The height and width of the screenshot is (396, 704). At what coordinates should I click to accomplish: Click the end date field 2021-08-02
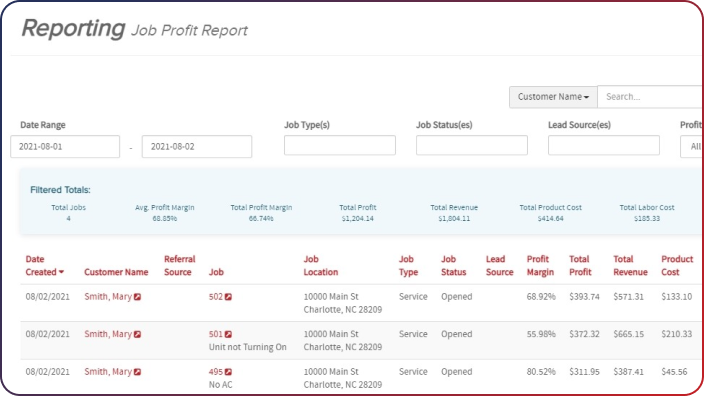197,147
